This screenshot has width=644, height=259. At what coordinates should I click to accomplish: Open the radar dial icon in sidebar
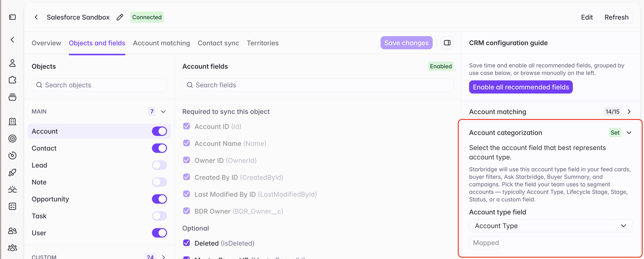(x=12, y=155)
